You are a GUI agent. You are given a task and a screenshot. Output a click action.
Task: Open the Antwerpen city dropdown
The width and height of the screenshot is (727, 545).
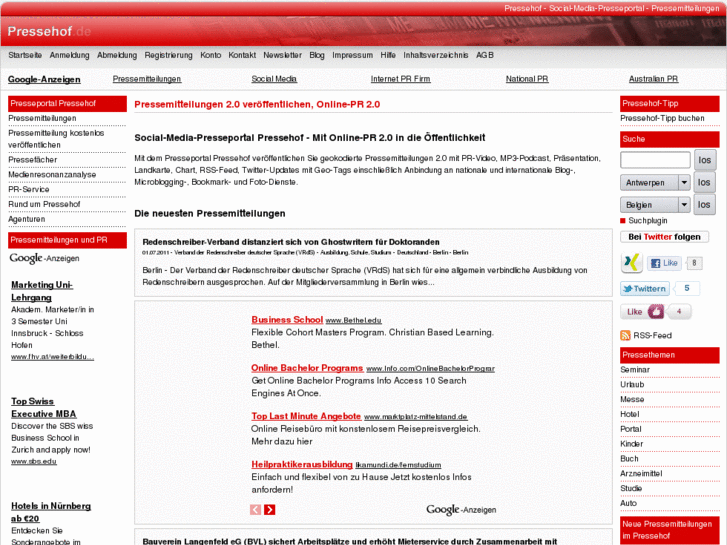[655, 183]
